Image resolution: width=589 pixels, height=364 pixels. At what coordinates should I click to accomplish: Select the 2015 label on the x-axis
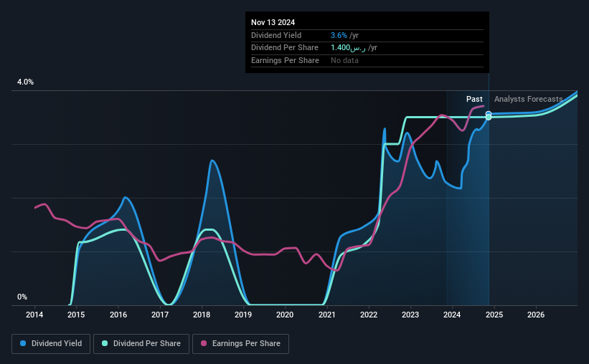click(x=76, y=315)
